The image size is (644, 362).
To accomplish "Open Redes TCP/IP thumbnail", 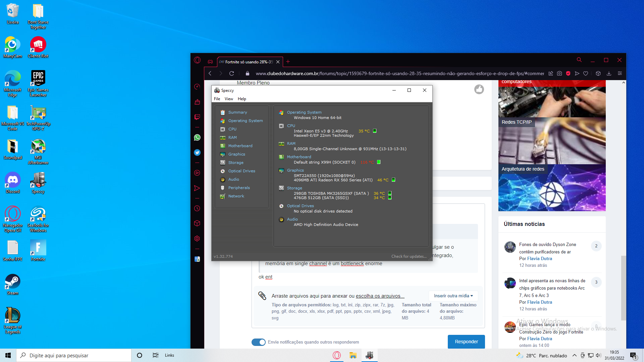I will (552, 141).
